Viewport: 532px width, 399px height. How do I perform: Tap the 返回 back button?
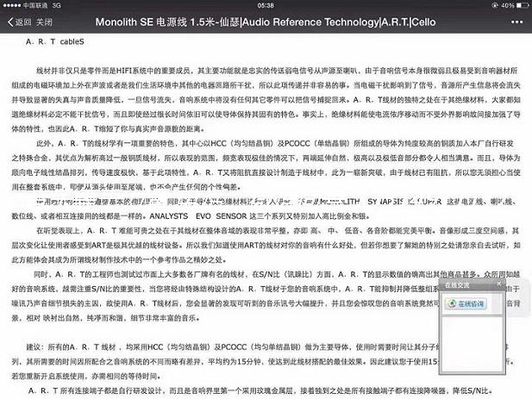point(20,22)
